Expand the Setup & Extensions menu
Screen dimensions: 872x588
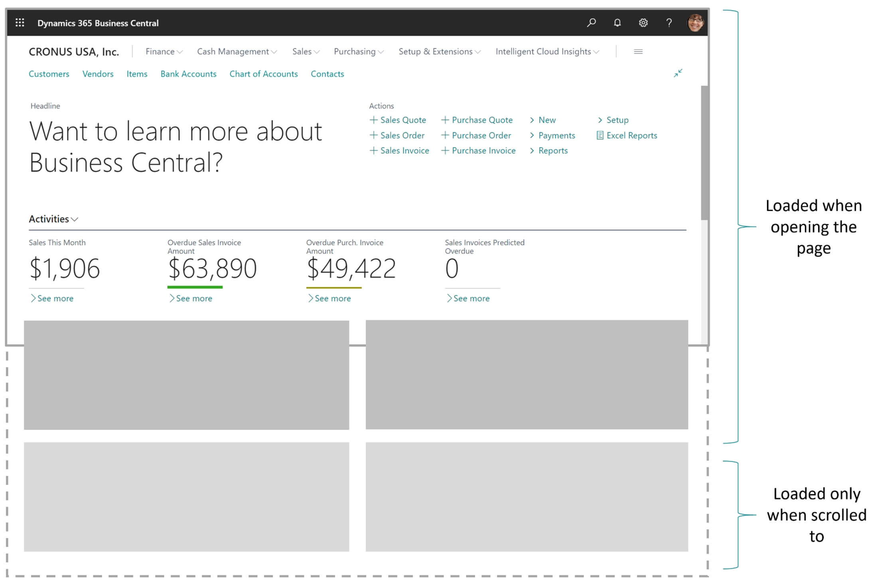[440, 51]
